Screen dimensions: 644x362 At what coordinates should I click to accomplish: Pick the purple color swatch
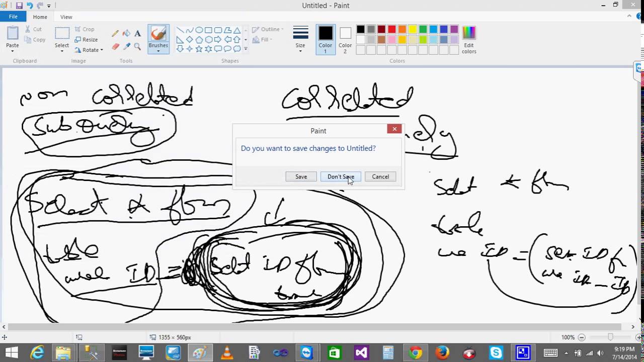point(454,29)
